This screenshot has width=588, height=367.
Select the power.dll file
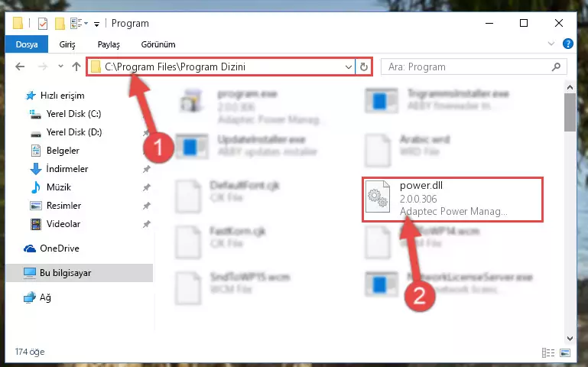452,200
